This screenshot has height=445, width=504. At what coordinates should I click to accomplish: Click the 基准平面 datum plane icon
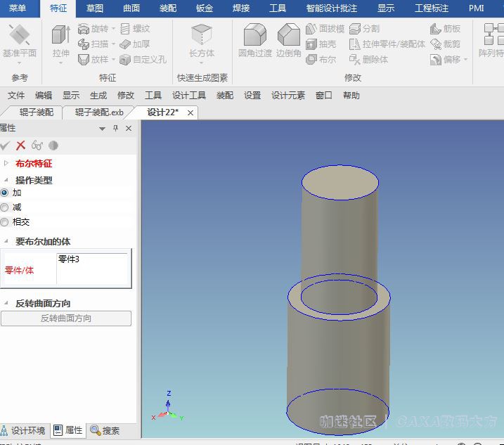coord(19,34)
